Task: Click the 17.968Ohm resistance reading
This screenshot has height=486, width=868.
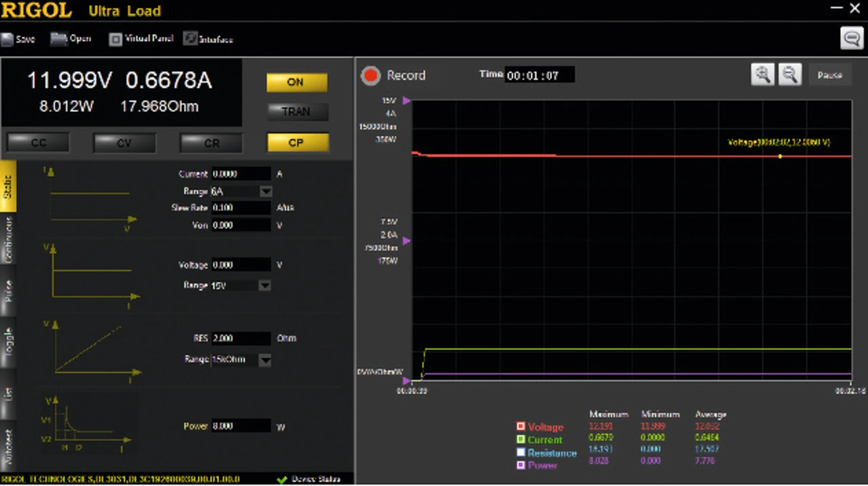Action: click(x=159, y=107)
